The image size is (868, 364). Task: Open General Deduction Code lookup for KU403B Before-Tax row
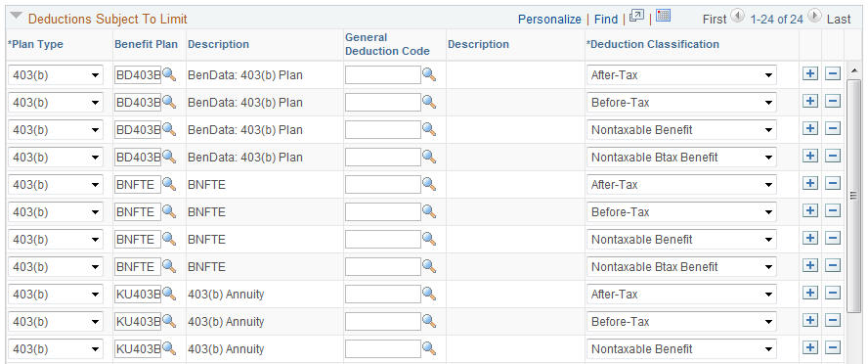point(429,321)
